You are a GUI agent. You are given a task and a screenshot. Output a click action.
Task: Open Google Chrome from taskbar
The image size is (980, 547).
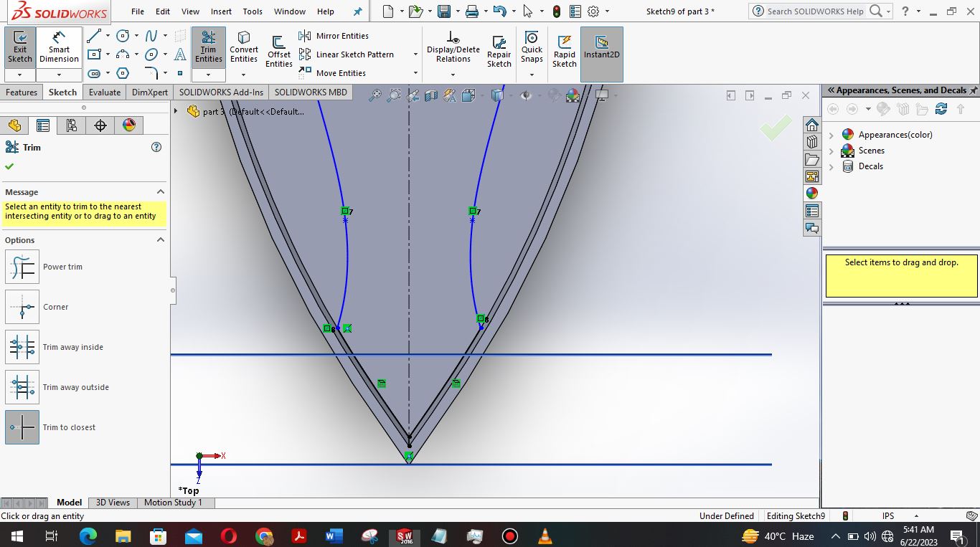(264, 536)
